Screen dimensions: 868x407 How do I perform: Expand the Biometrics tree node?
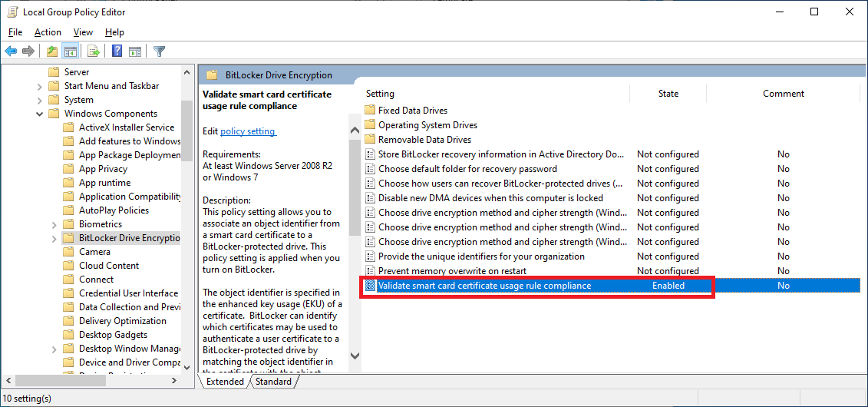pyautogui.click(x=54, y=225)
